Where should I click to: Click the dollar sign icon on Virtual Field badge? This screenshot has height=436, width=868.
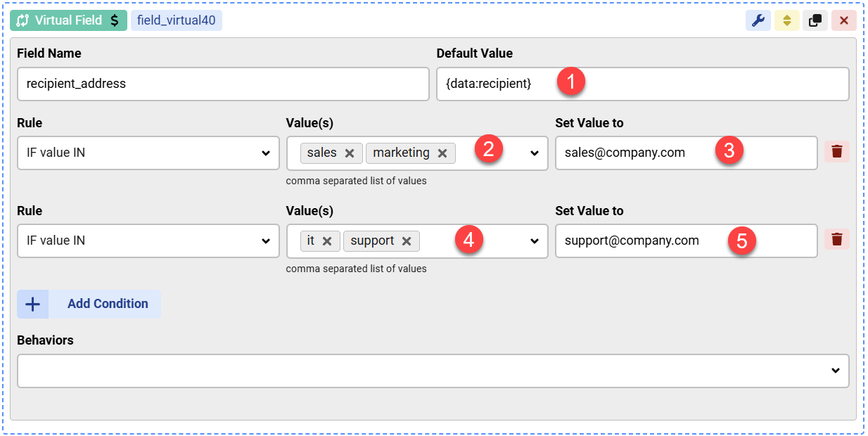coord(115,20)
